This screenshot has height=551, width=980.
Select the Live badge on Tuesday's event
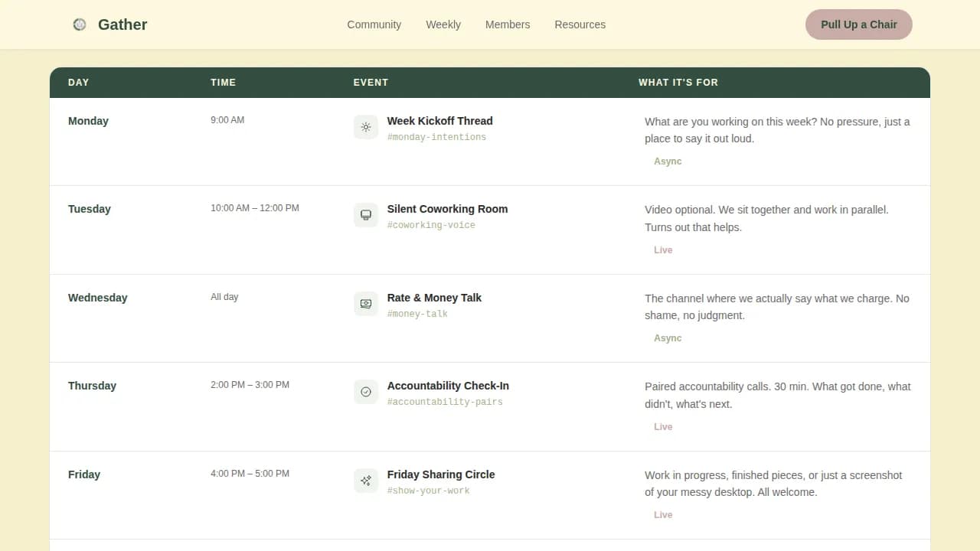pyautogui.click(x=663, y=249)
